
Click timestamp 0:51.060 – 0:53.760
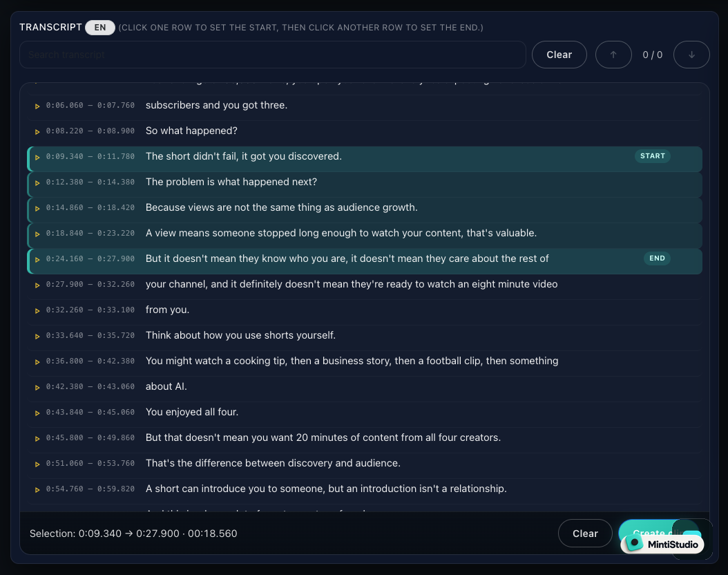(90, 463)
